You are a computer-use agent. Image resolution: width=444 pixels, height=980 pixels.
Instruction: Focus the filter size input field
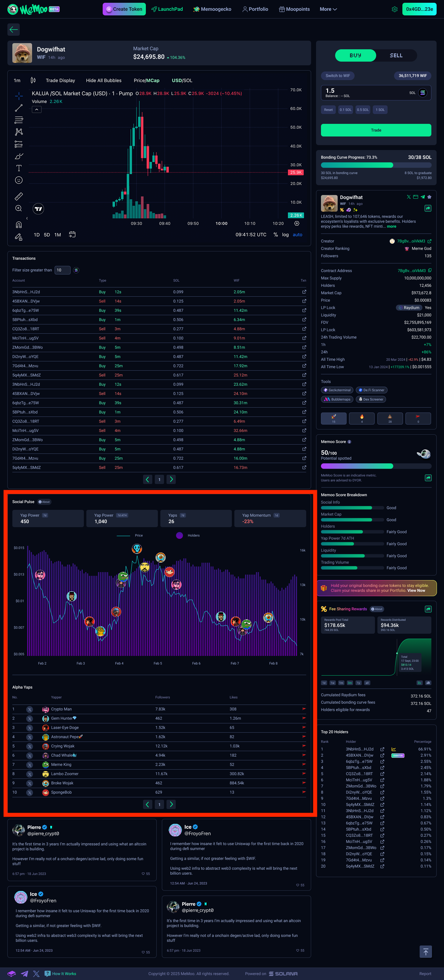pyautogui.click(x=62, y=270)
